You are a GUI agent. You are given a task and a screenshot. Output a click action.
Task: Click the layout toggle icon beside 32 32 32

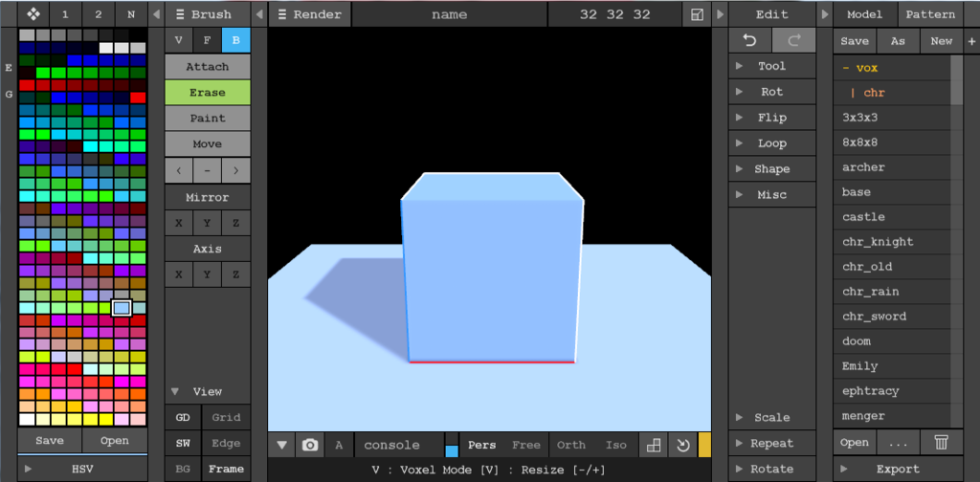(x=698, y=14)
